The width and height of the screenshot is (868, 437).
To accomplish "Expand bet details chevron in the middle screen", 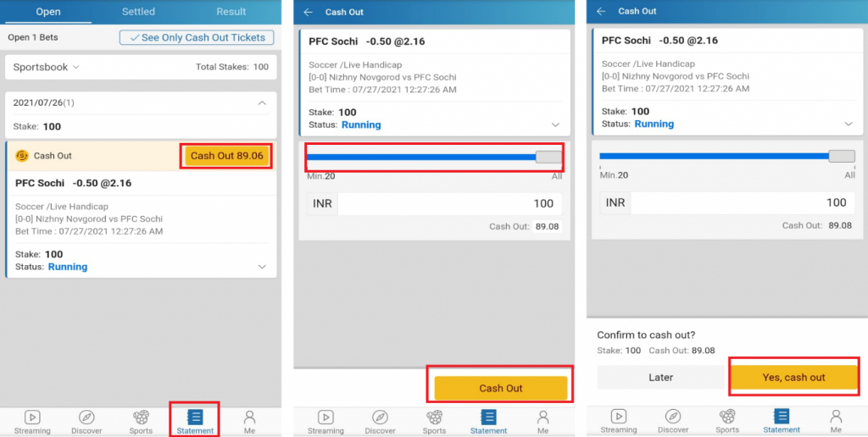I will [556, 125].
